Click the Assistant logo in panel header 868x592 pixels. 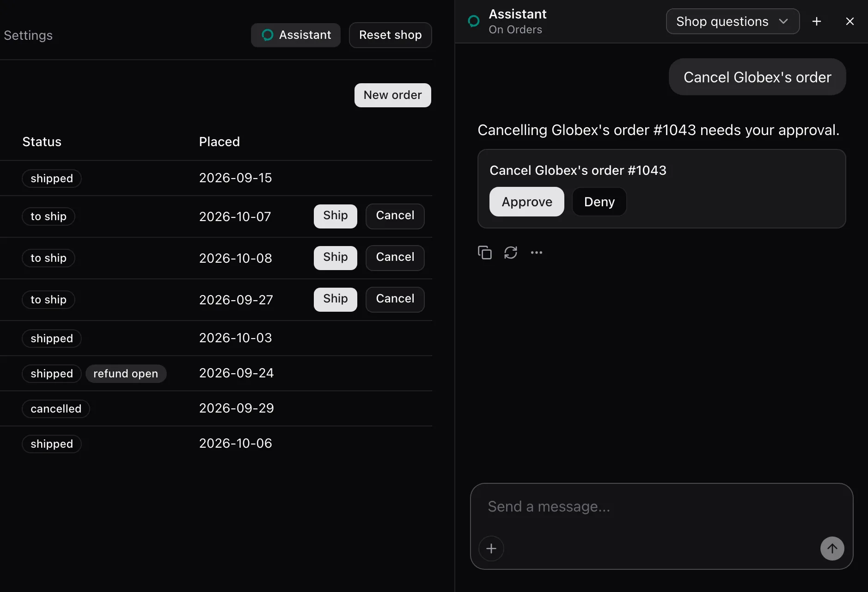[474, 21]
